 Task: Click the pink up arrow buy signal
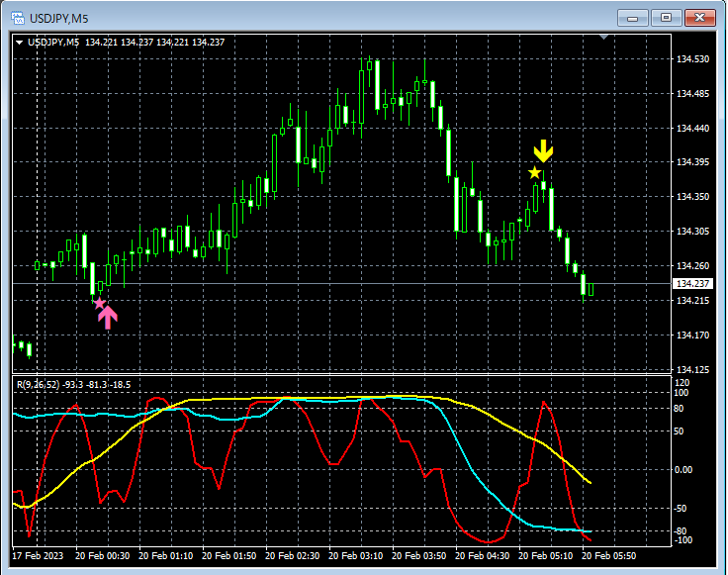tap(108, 318)
